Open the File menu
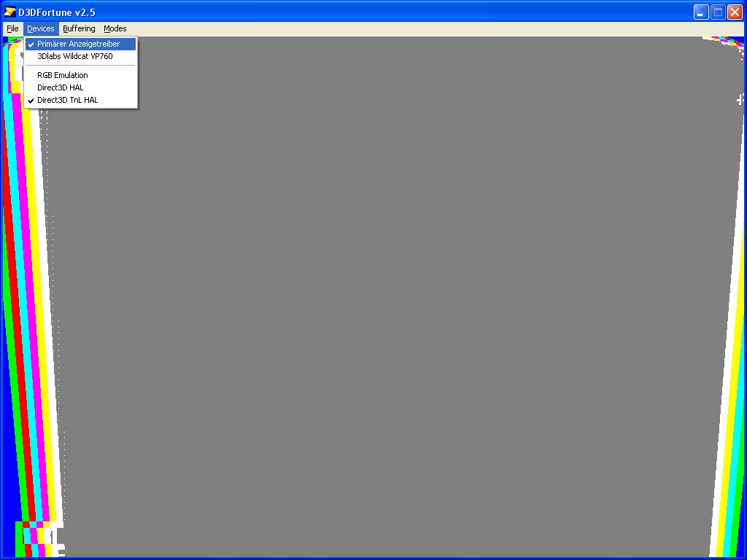Screen dimensions: 747x560 pyautogui.click(x=12, y=28)
